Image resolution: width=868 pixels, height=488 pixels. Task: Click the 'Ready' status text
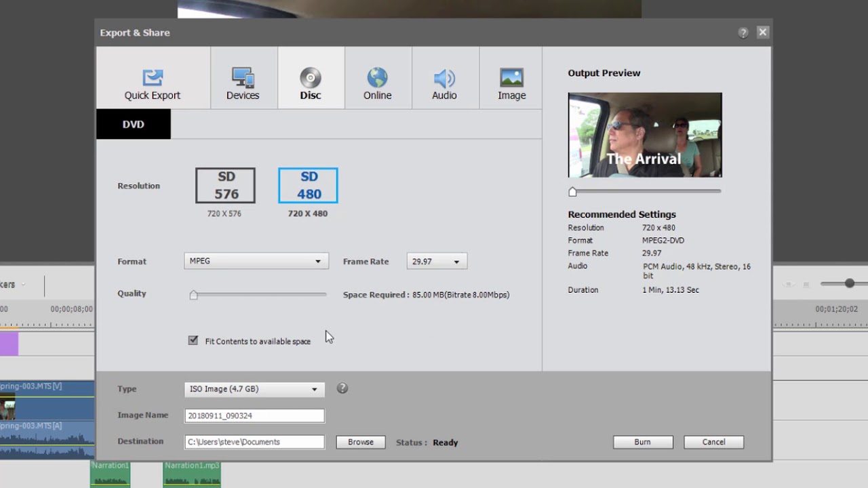446,443
